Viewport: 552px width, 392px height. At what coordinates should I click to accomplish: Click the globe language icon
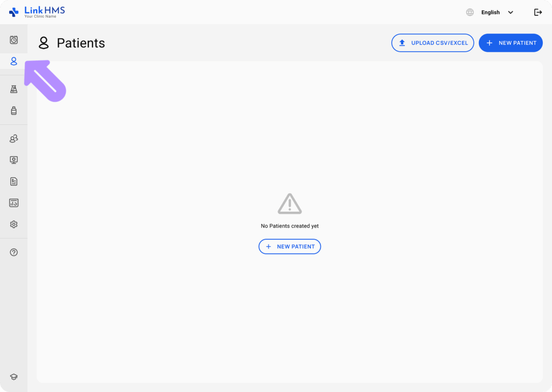470,12
